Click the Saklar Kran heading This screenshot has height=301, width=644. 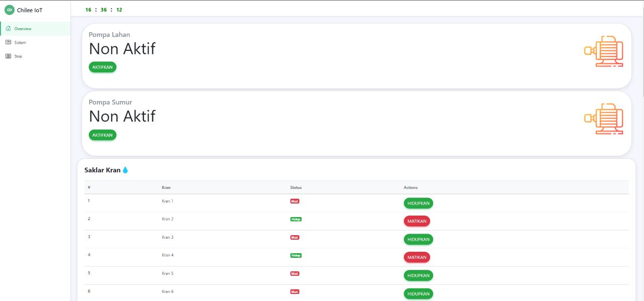click(103, 170)
